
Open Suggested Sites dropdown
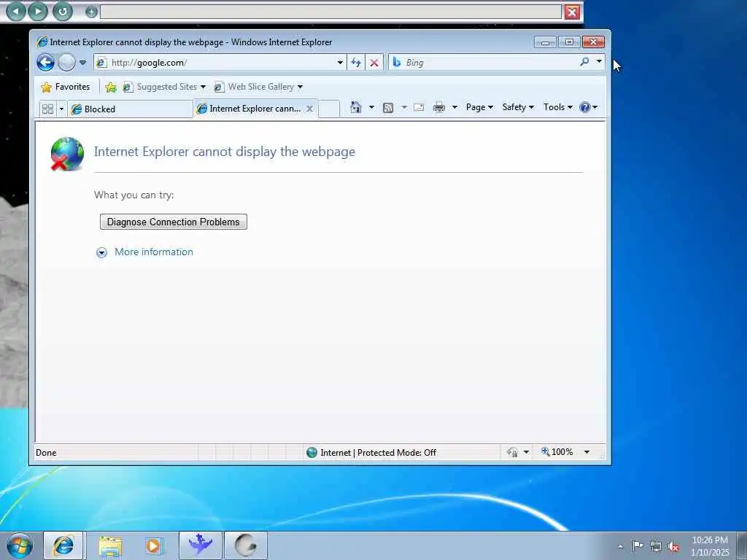pos(164,87)
